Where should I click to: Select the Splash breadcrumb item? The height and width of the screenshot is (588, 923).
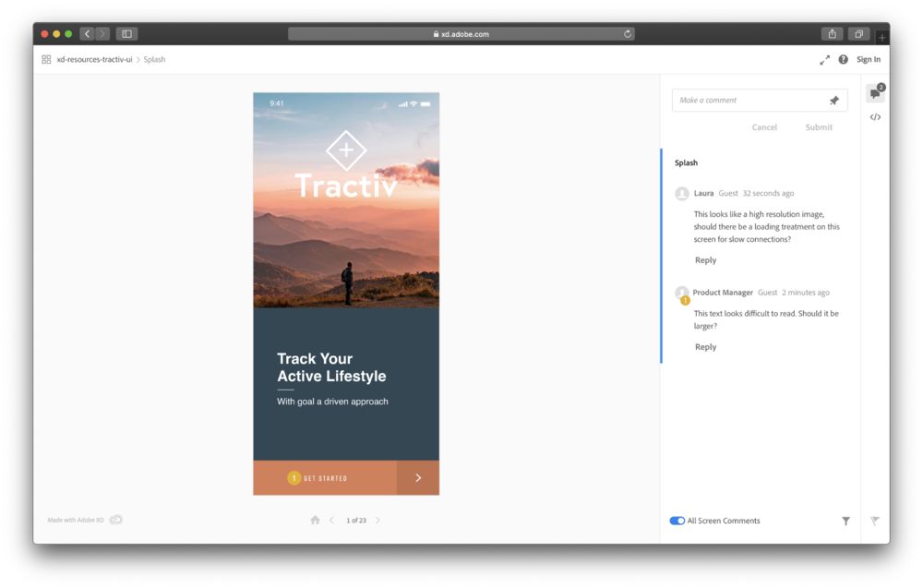[x=153, y=59]
